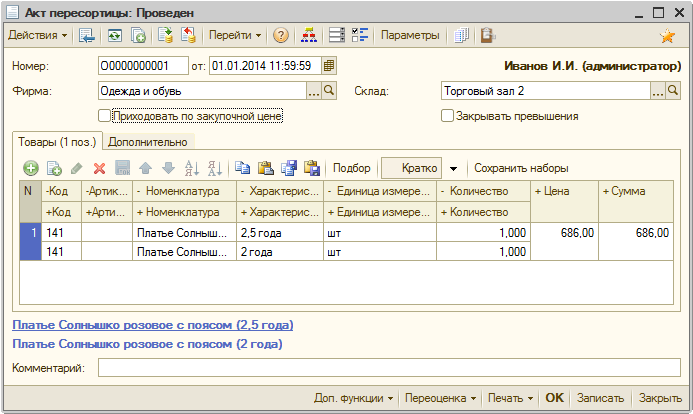
Task: Click the pencil edit row icon
Action: click(77, 168)
